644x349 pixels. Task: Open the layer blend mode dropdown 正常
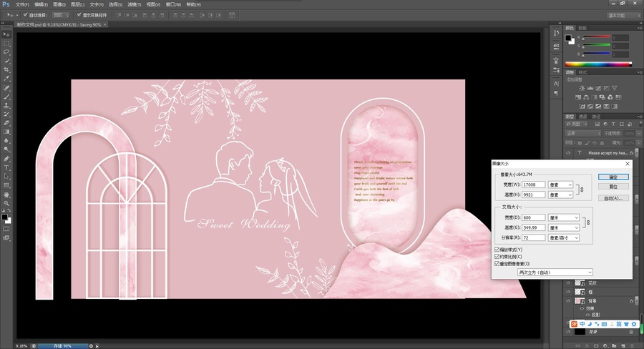[x=583, y=134]
